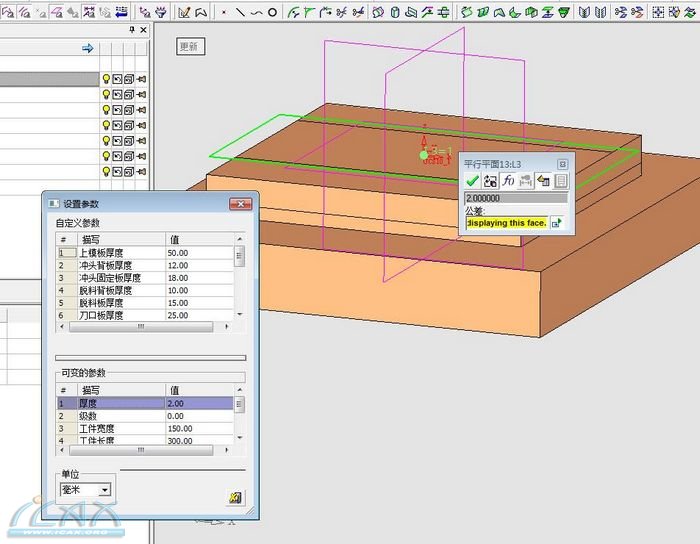700x544 pixels.
Task: Click the 自定义参数 horizontal scrollbar
Action: coord(140,327)
